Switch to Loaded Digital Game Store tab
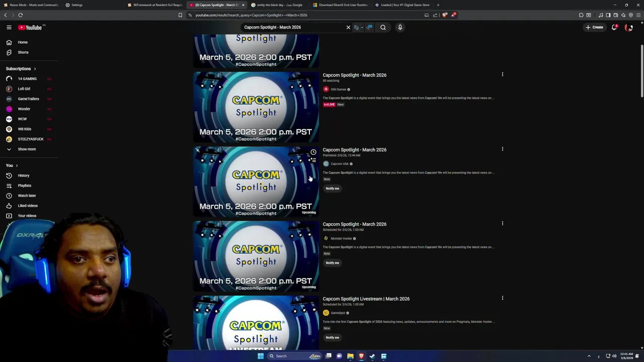 pos(403,5)
